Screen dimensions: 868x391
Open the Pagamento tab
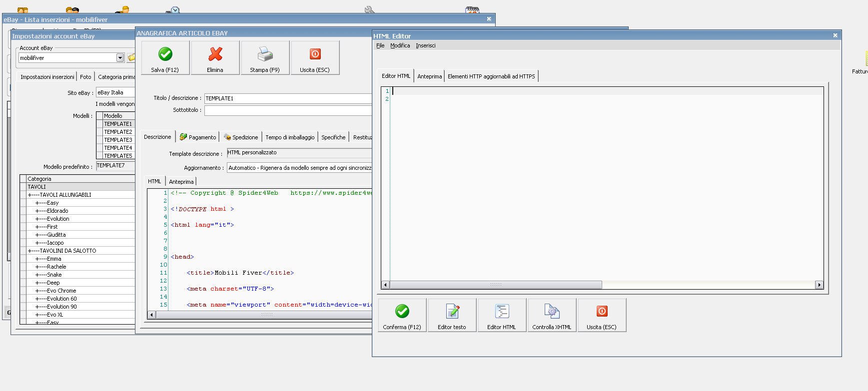pyautogui.click(x=198, y=137)
